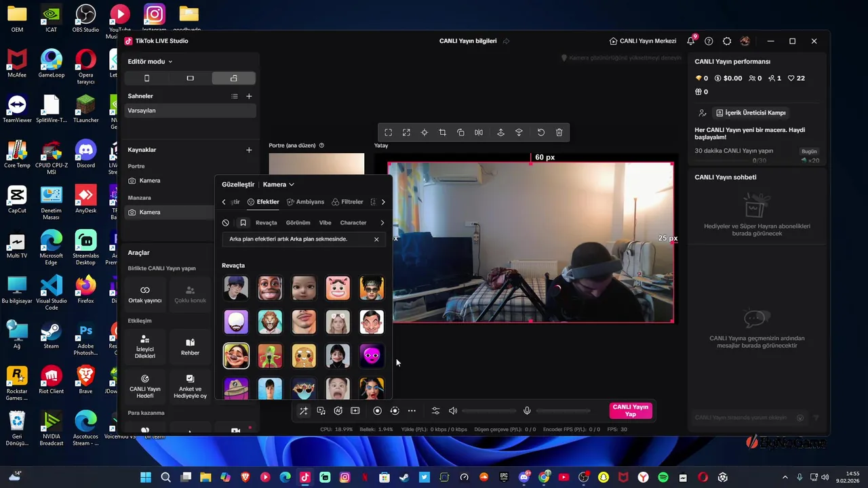This screenshot has height=488, width=868.
Task: Choose the lion face avatar effect
Action: (270, 322)
